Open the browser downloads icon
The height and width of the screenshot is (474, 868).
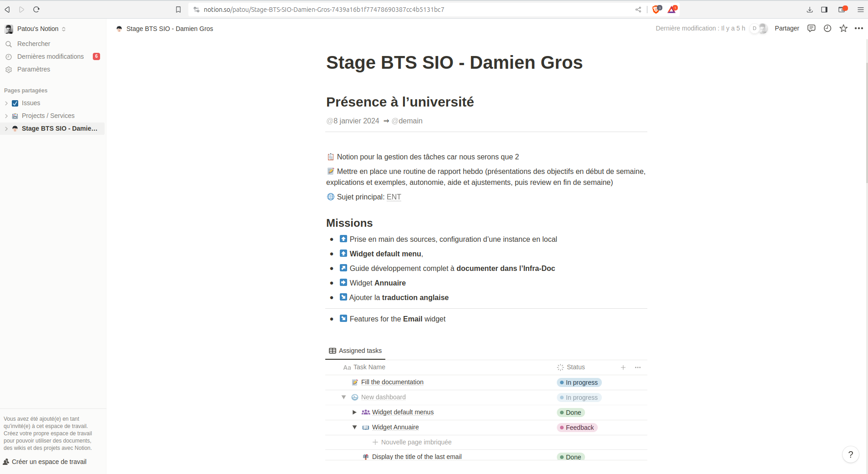point(810,10)
